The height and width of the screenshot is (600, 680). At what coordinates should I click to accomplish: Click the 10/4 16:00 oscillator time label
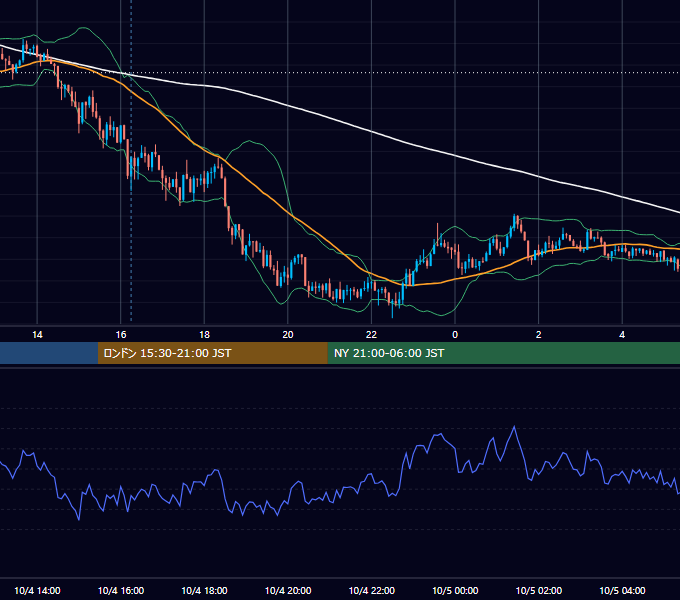point(121,590)
